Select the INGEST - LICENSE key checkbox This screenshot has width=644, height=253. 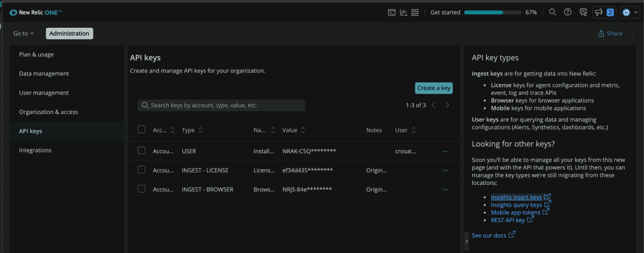click(141, 170)
